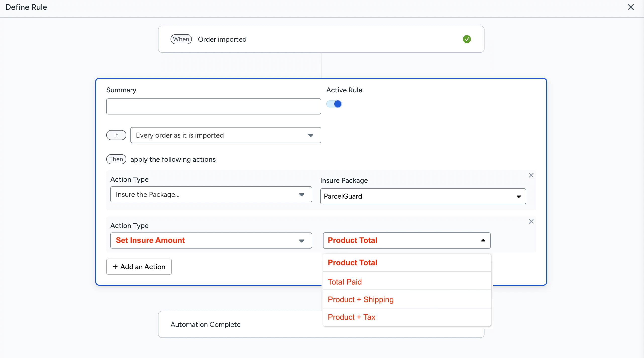
Task: Click the If condition badge
Action: [x=116, y=135]
